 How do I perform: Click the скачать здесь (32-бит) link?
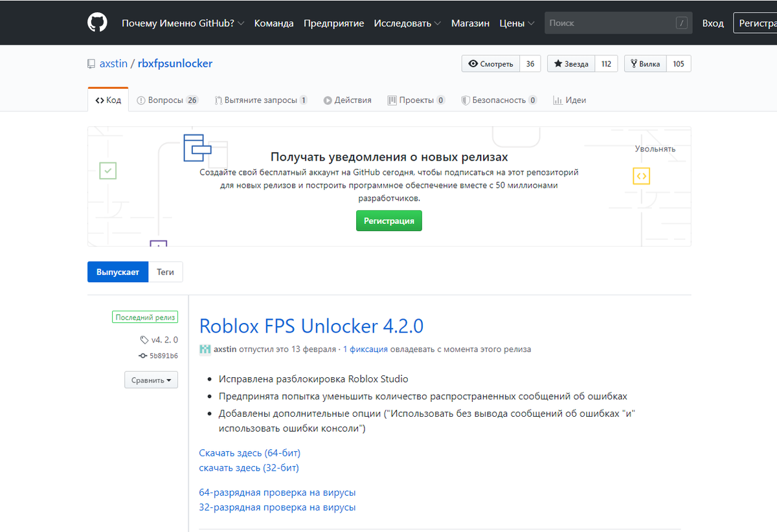(249, 467)
